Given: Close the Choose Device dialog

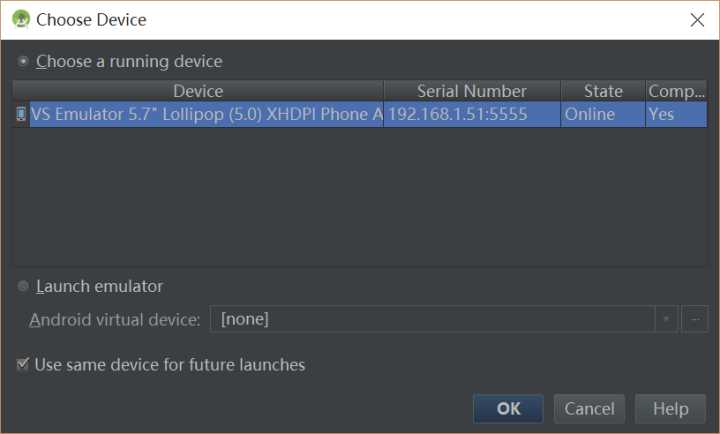Looking at the screenshot, I should (696, 20).
